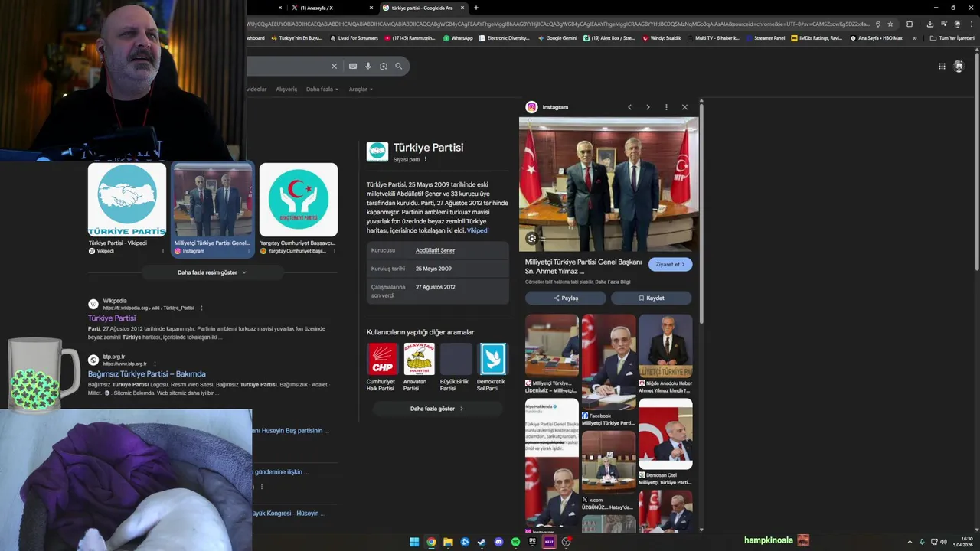Clear the Google search box text
Viewport: 980px width, 551px height.
(334, 67)
